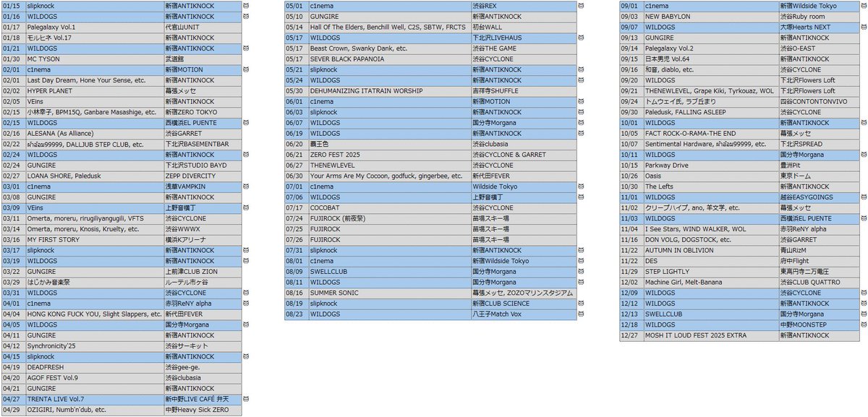868x417 pixels.
Task: Select the 'Palegalaxy Vol.2' event cell
Action: point(710,48)
